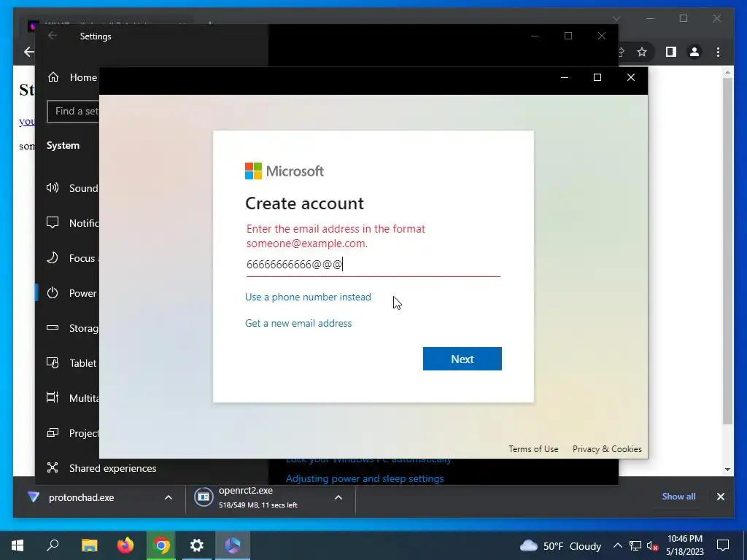
Task: Expand protonchad.exe download options chevron
Action: coord(169,497)
